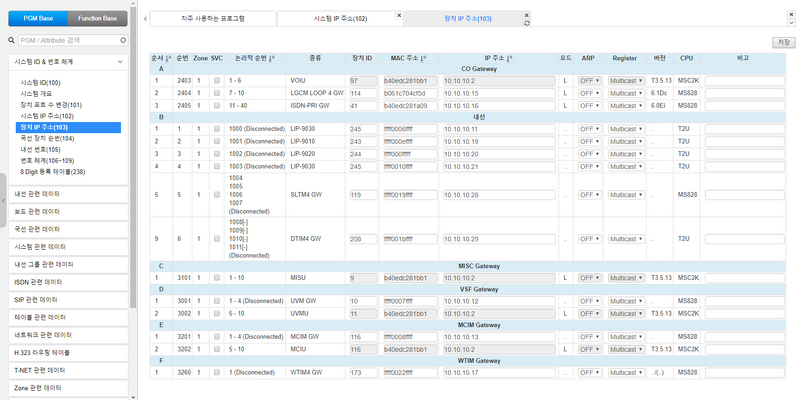Open ARP dropdown for VOIU row

pyautogui.click(x=590, y=81)
